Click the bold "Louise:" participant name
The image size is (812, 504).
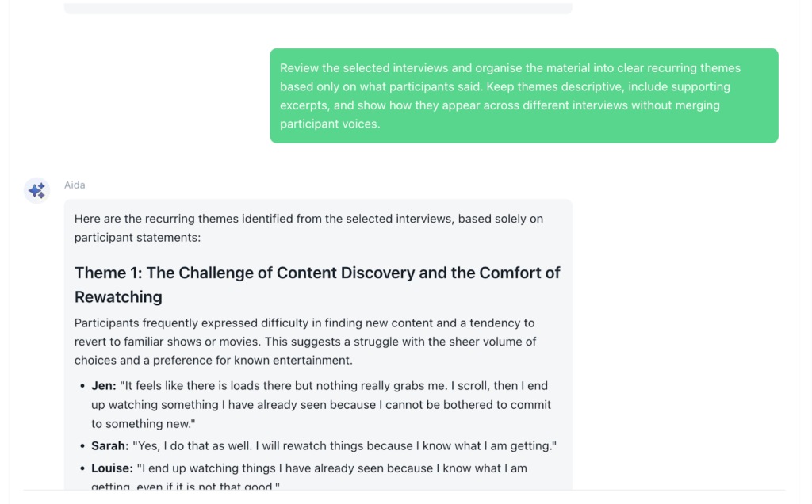pyautogui.click(x=112, y=468)
